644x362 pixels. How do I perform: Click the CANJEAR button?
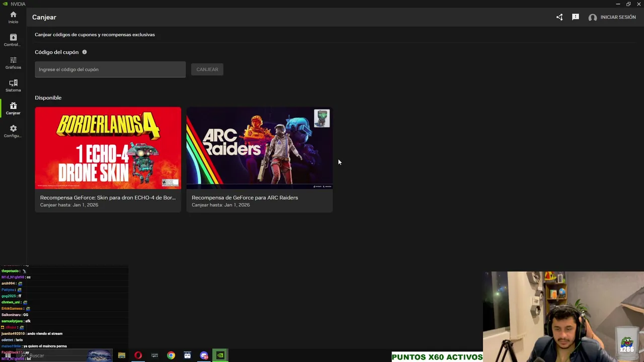pos(207,69)
